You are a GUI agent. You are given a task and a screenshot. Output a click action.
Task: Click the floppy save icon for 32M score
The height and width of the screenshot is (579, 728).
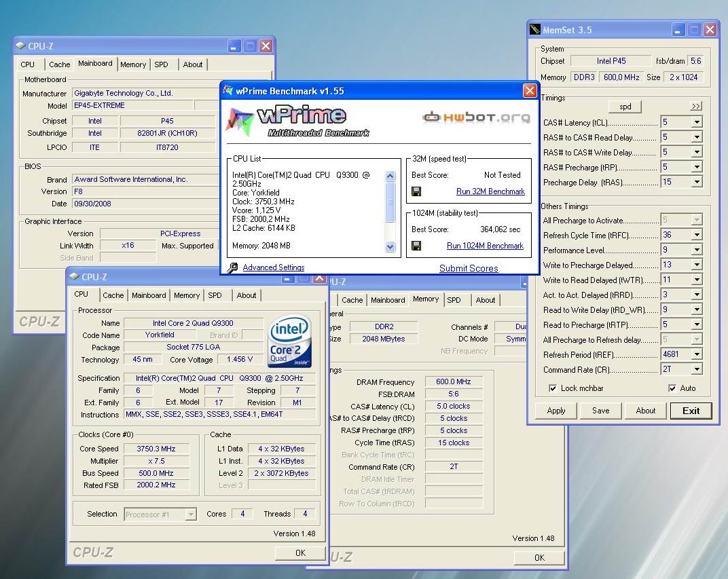point(416,191)
